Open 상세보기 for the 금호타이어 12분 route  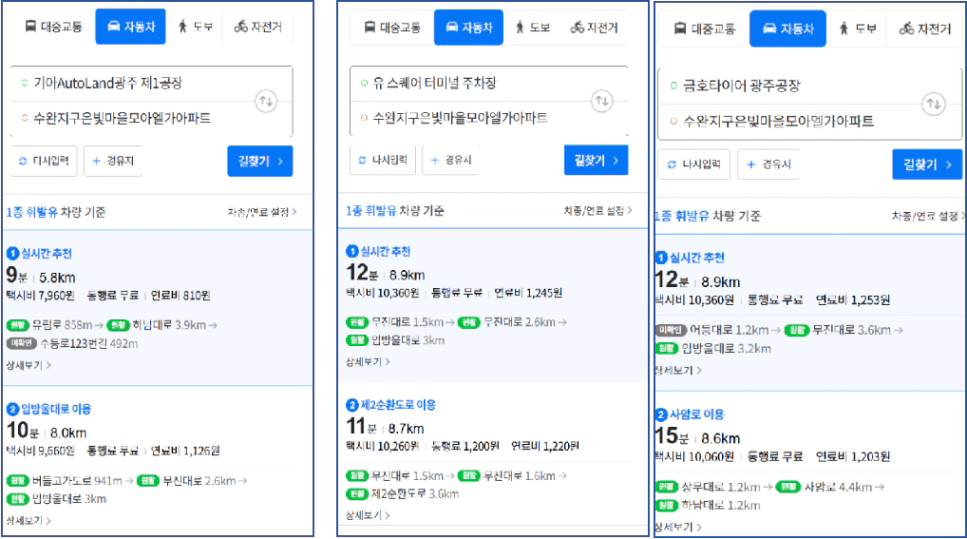tap(678, 370)
